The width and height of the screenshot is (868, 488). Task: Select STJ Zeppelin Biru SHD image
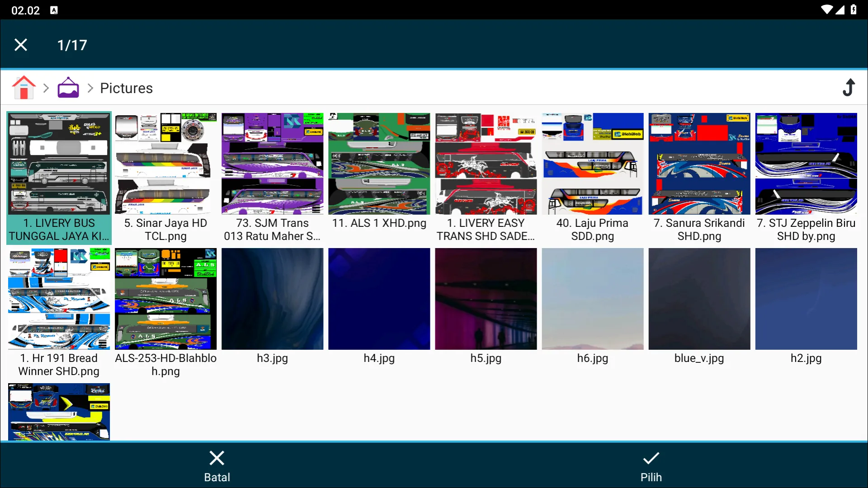(x=806, y=164)
